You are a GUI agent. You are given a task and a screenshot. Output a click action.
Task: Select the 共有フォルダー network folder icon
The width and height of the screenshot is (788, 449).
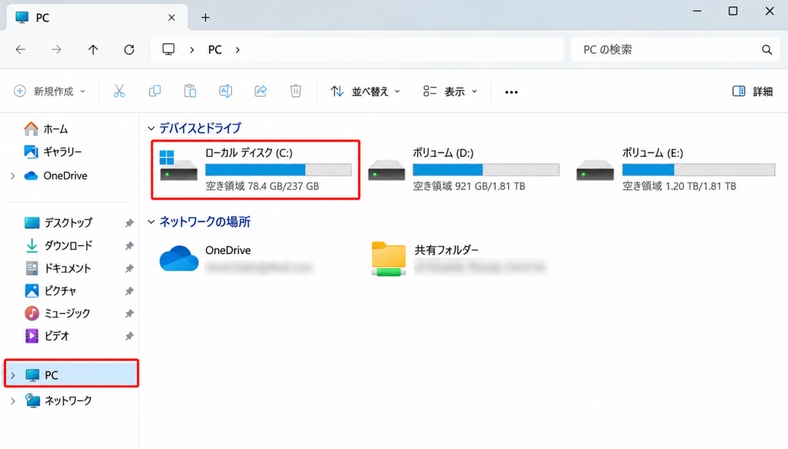pos(388,259)
